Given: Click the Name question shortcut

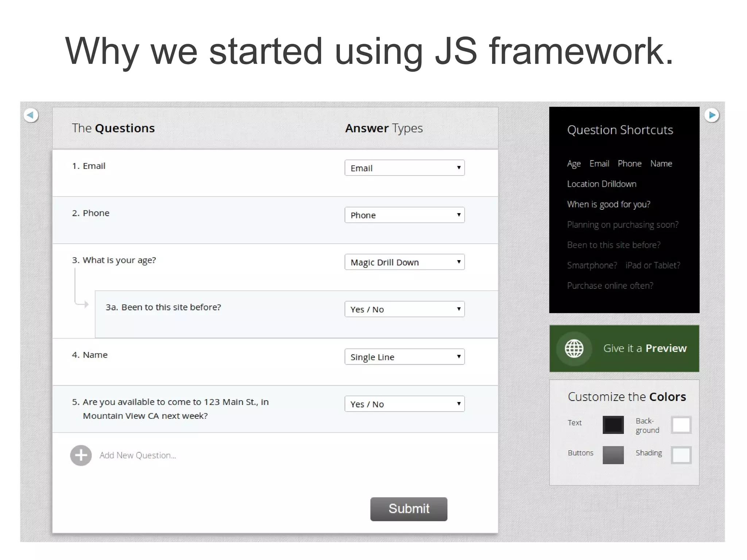Looking at the screenshot, I should (661, 164).
